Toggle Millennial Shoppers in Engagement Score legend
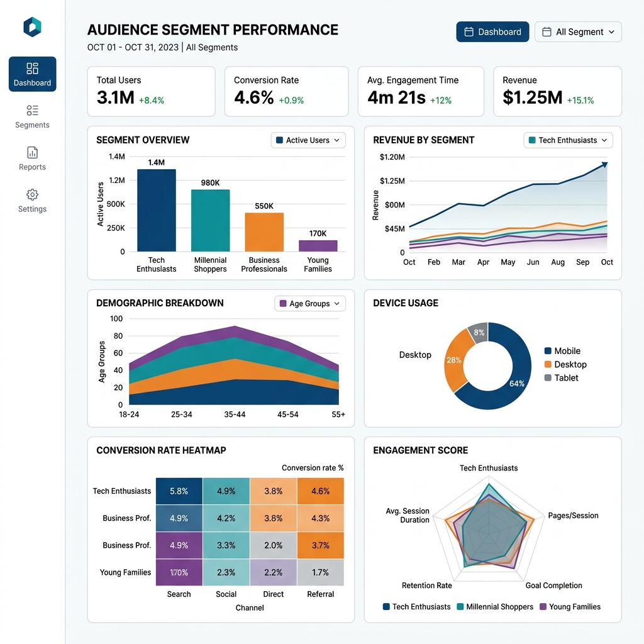 click(495, 607)
